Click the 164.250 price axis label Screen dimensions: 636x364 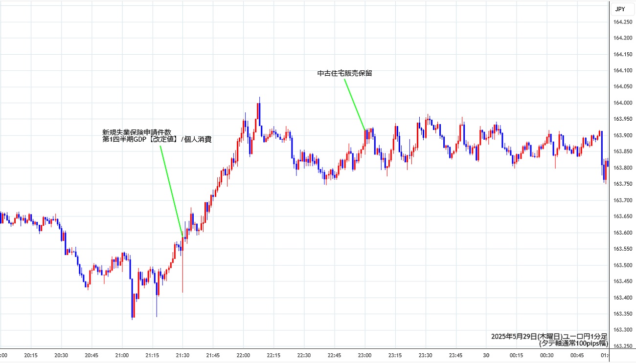pyautogui.click(x=622, y=21)
